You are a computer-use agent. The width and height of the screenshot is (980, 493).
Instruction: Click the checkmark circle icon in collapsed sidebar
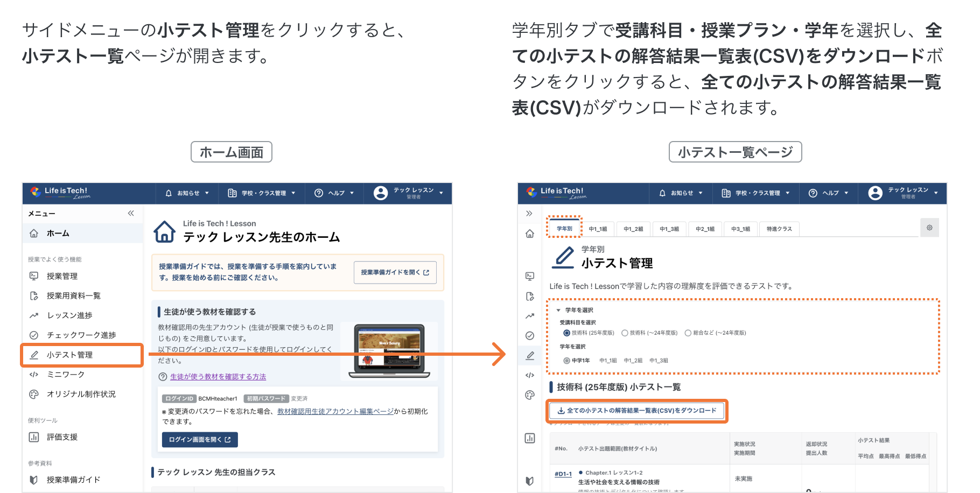tap(530, 336)
